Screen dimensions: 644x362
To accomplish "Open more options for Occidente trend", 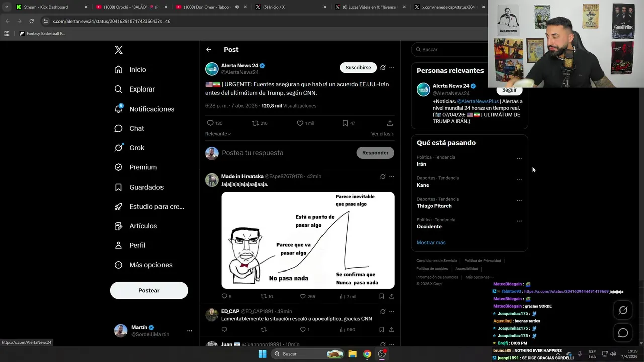I will click(x=519, y=221).
